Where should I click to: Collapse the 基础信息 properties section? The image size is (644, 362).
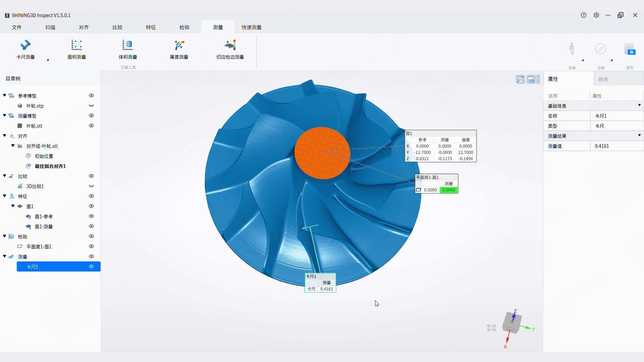pos(639,105)
